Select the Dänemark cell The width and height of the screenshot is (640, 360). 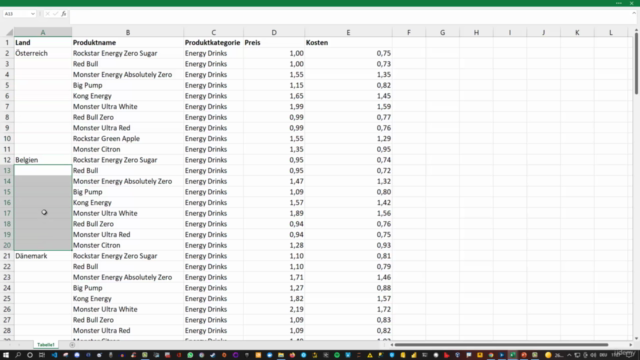(x=43, y=256)
